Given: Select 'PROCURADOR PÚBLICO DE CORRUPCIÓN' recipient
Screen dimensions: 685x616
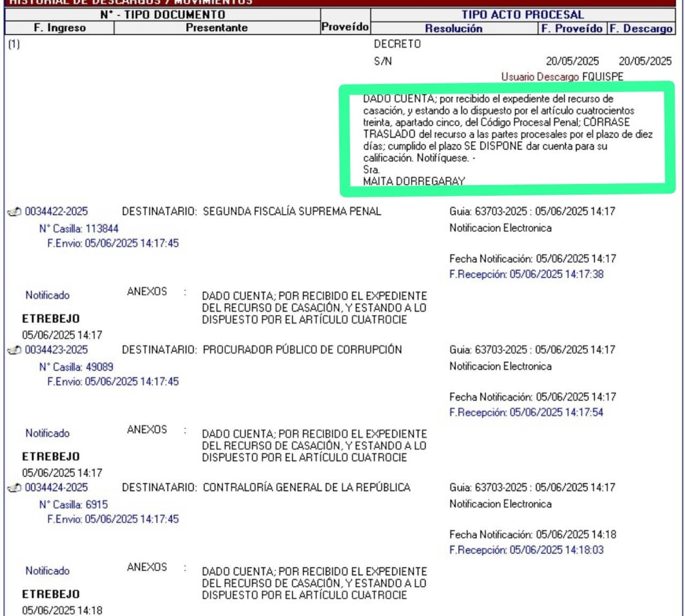Looking at the screenshot, I should [302, 350].
